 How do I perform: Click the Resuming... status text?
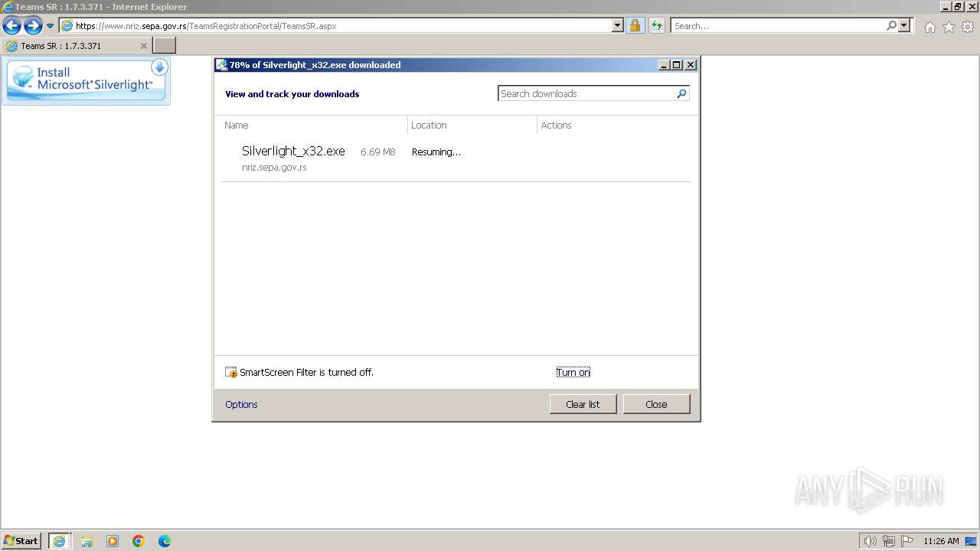point(436,152)
